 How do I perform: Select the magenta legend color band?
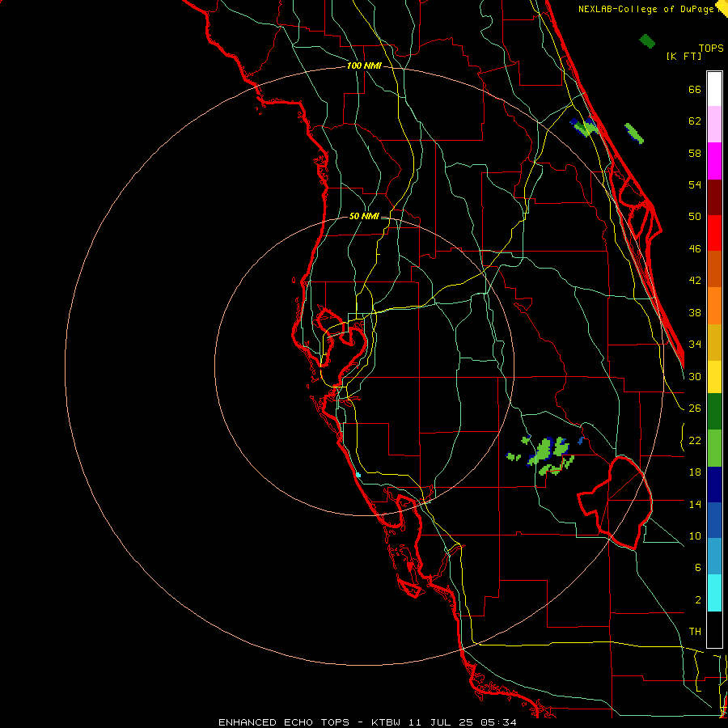714,161
